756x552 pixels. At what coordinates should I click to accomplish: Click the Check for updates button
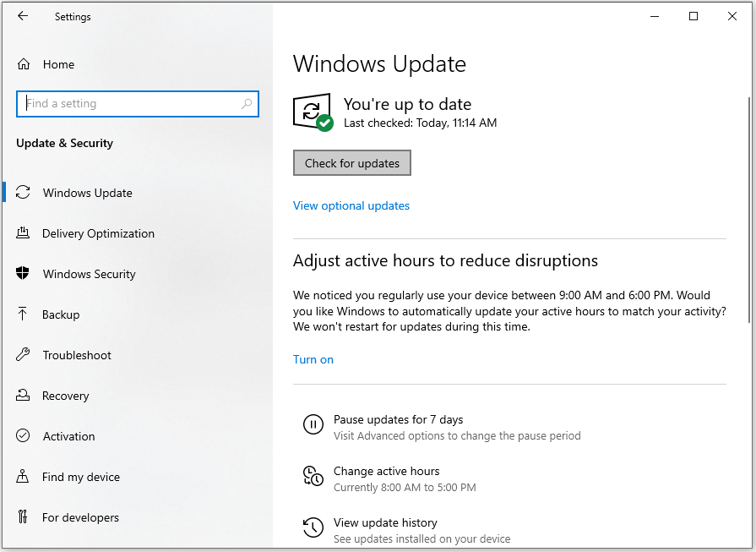[x=352, y=163]
